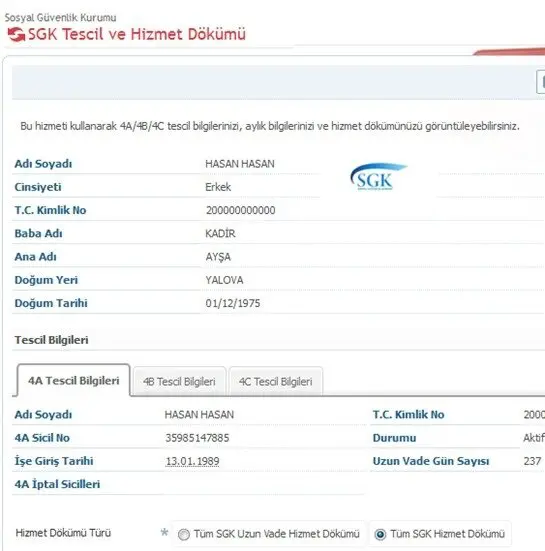This screenshot has width=545, height=551.
Task: Switch to the 4B Tescil Bilgileri tab
Action: point(179,382)
